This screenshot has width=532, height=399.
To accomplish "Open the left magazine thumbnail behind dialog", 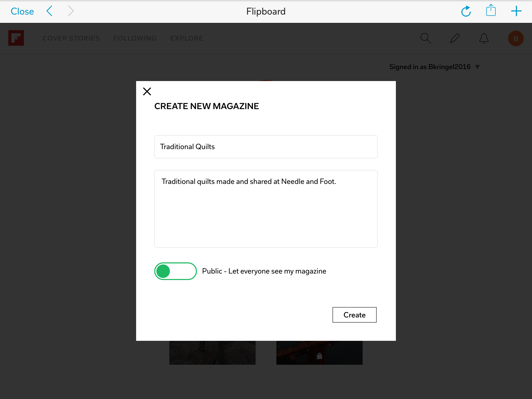I will coord(212,353).
